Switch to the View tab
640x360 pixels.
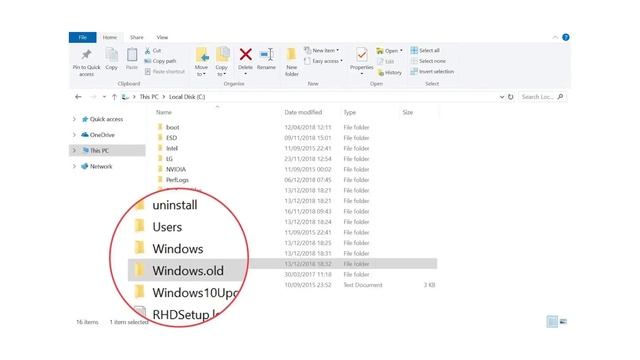[x=162, y=37]
